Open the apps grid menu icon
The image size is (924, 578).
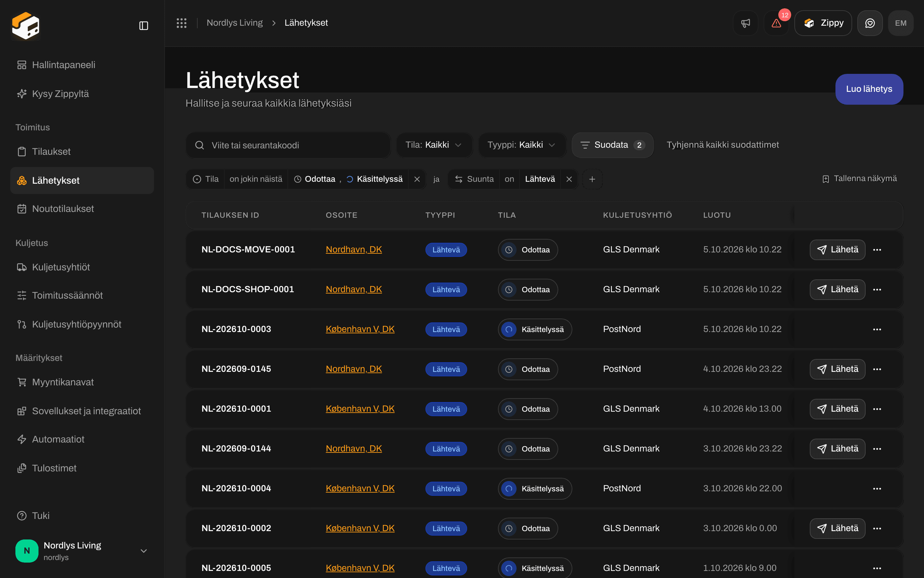[181, 23]
